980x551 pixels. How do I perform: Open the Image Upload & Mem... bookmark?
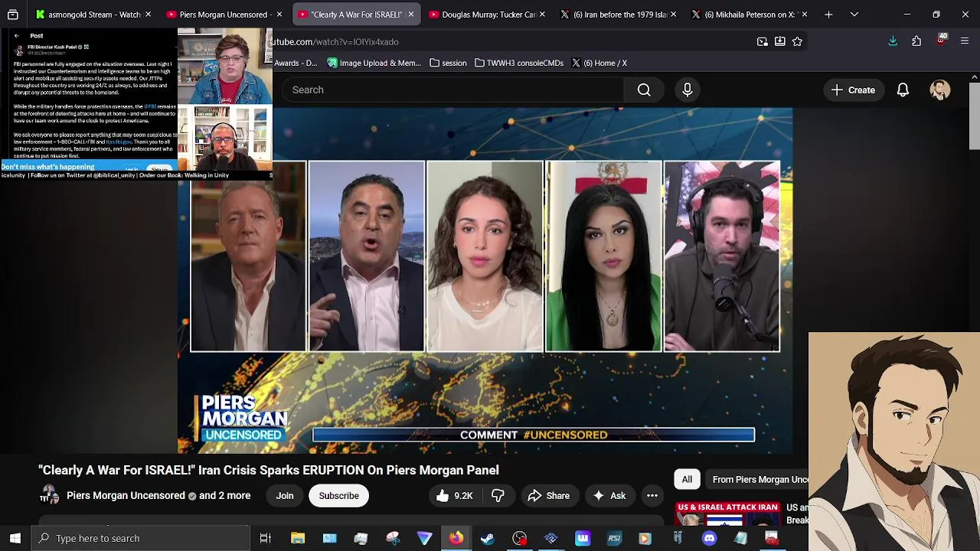coord(374,63)
